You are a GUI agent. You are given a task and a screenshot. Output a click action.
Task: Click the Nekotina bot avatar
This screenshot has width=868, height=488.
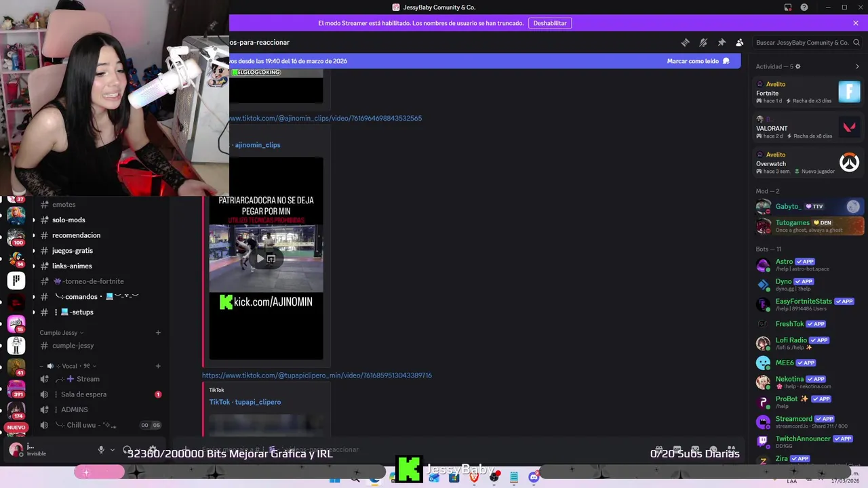[x=763, y=382]
